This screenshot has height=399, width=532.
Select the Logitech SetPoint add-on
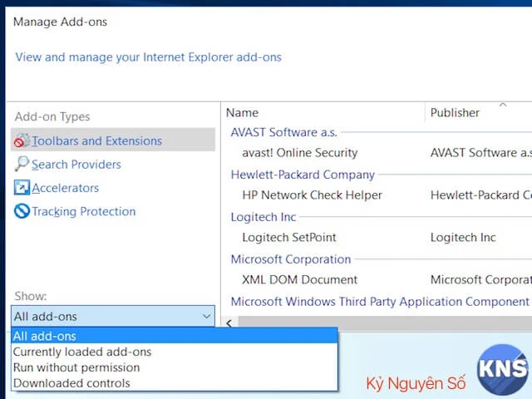coord(288,238)
